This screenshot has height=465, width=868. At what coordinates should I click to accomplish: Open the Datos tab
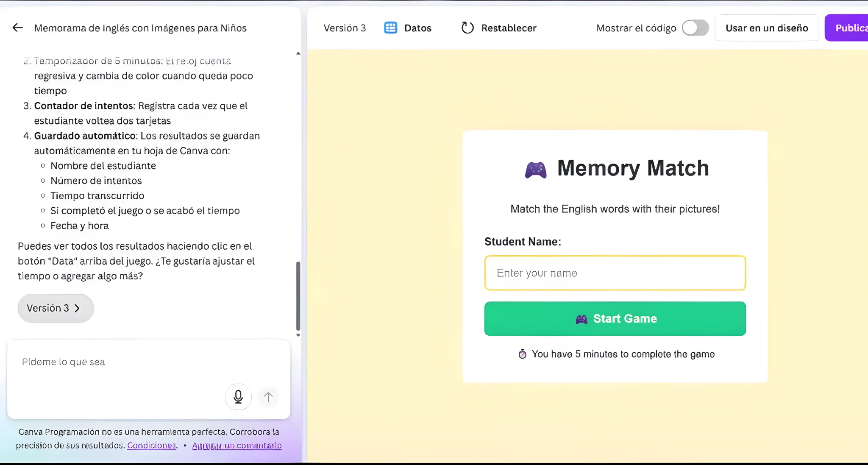coord(417,28)
